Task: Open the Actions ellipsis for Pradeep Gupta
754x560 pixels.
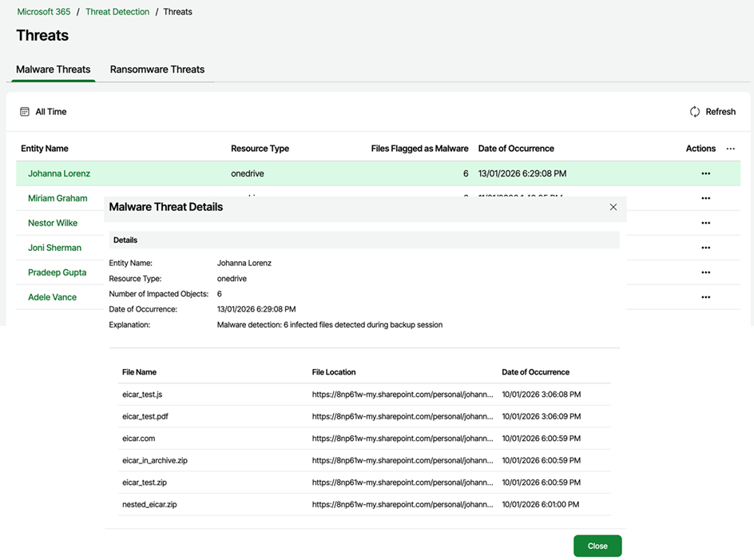Action: (x=705, y=272)
